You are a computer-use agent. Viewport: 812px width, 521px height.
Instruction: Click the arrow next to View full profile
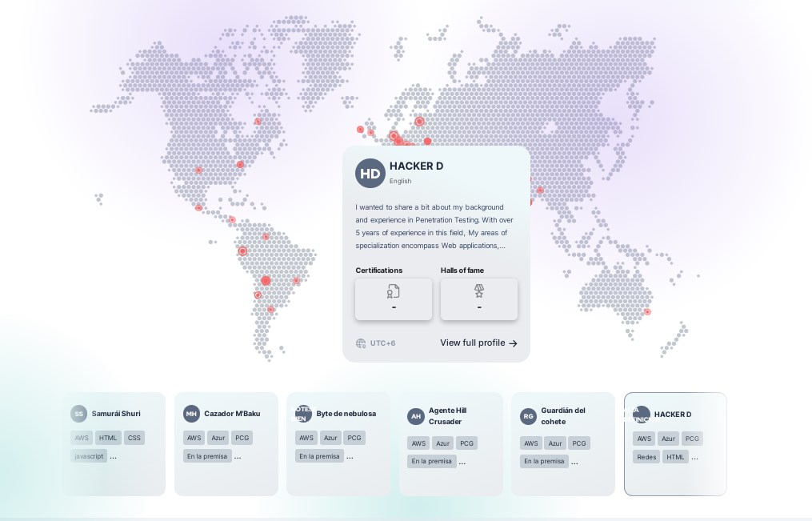[x=513, y=343]
